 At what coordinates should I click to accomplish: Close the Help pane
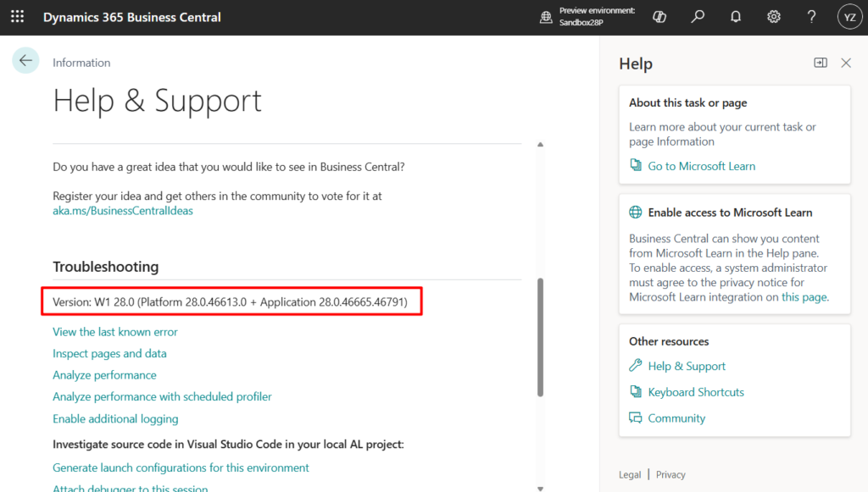coord(845,63)
